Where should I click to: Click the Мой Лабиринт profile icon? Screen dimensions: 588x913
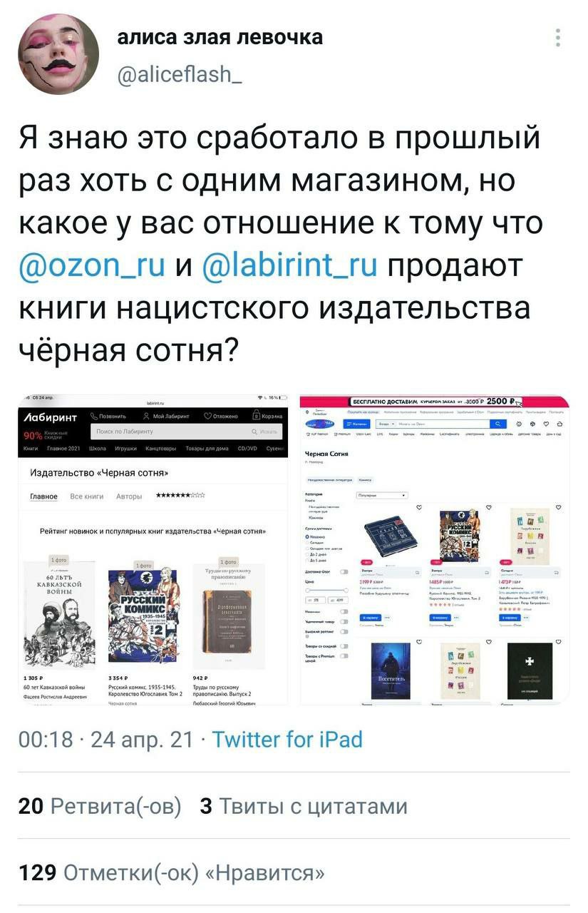[x=146, y=416]
